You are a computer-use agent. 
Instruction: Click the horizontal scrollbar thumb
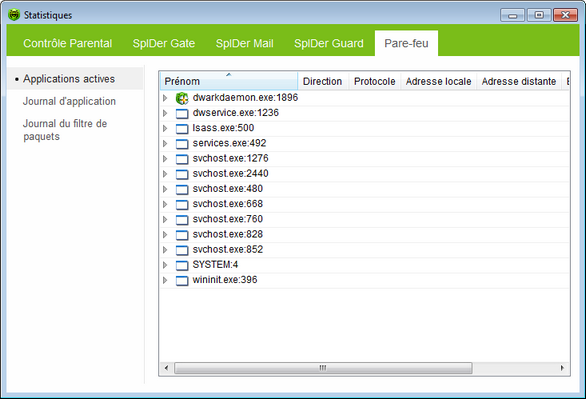[323, 368]
